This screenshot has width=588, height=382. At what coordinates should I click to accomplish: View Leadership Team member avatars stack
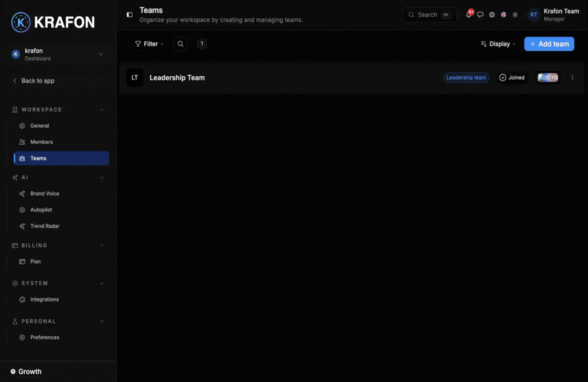(x=548, y=77)
